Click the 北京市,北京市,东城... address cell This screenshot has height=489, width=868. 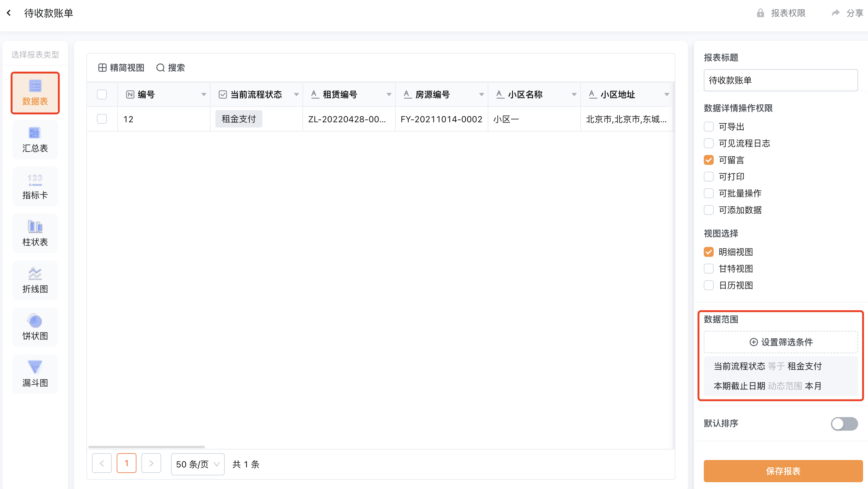(x=627, y=119)
